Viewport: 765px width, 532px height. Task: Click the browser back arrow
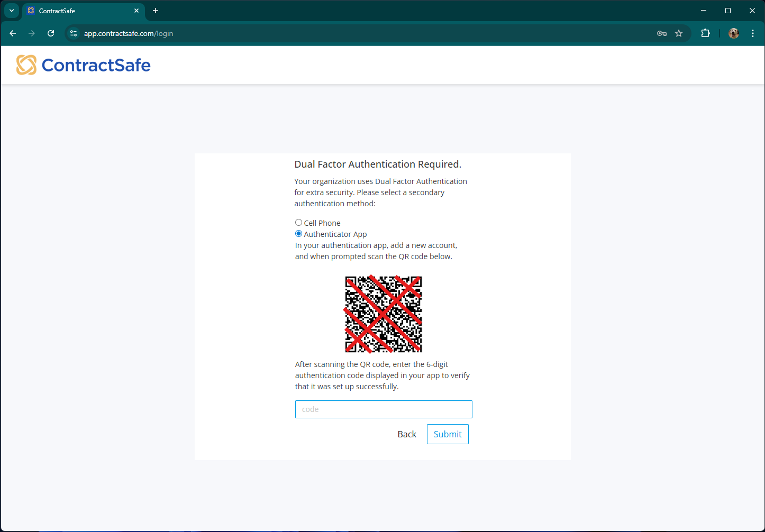click(13, 33)
